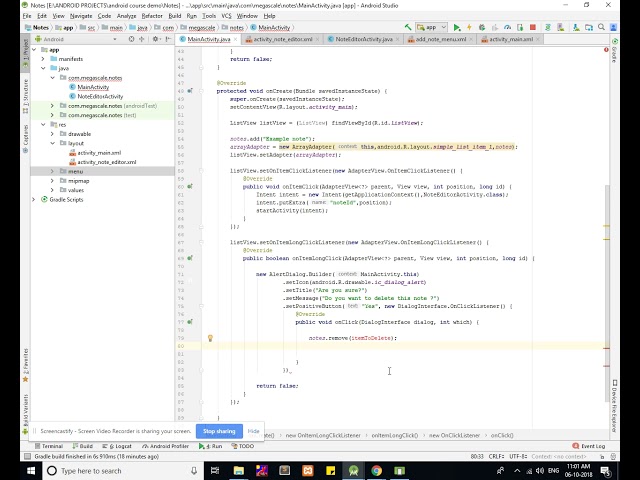Hide the Project panel with hide icon
This screenshot has width=640, height=480.
(168, 39)
